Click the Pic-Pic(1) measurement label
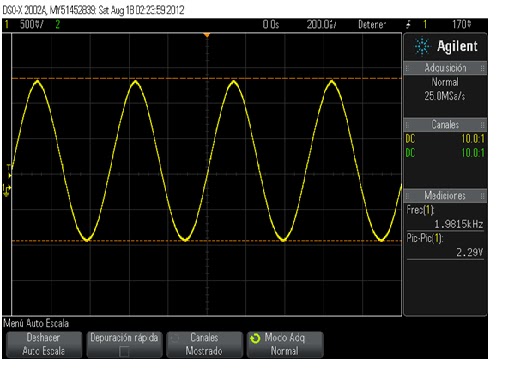The image size is (508, 384). tap(425, 238)
